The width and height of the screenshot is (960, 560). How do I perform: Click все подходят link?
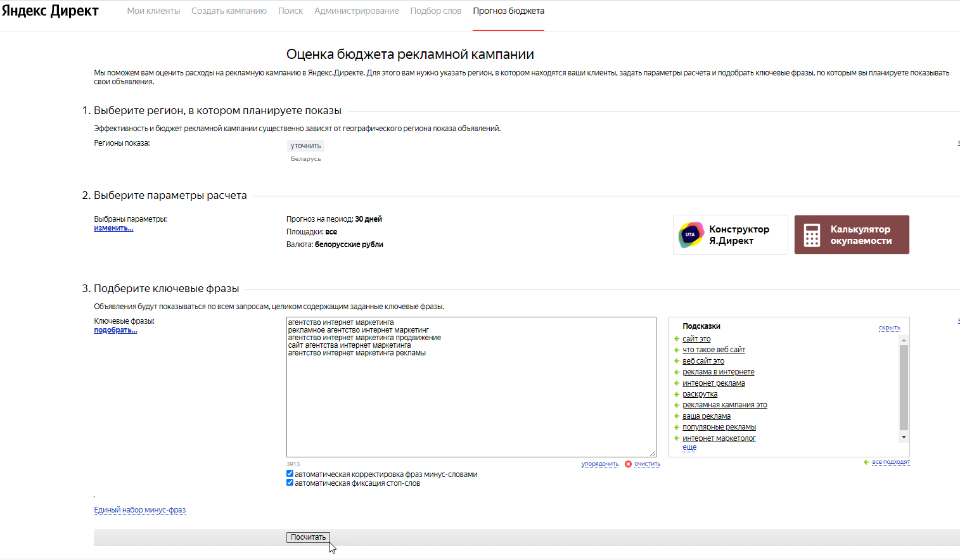891,462
